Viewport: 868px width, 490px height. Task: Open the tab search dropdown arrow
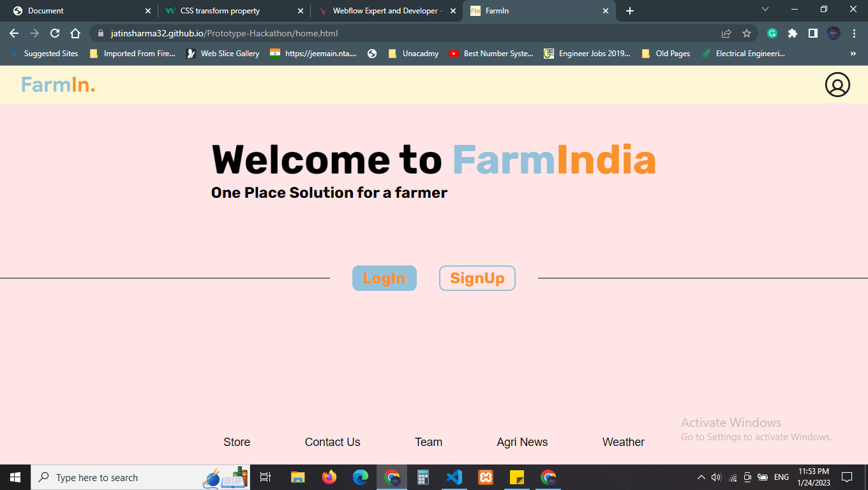point(765,9)
